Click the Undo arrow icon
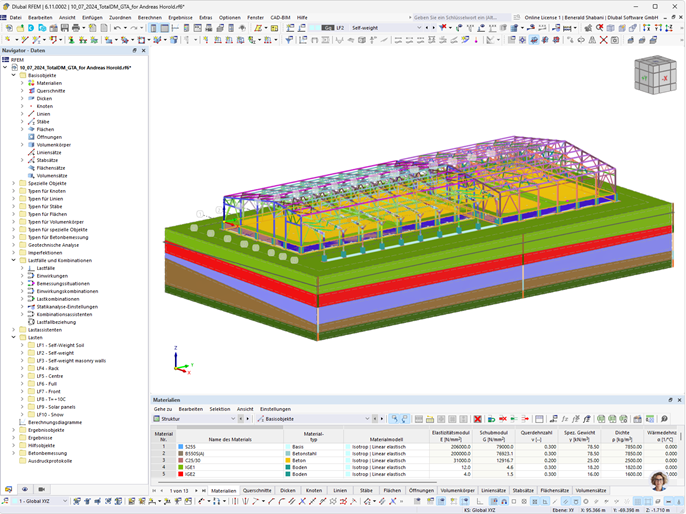 [x=117, y=28]
